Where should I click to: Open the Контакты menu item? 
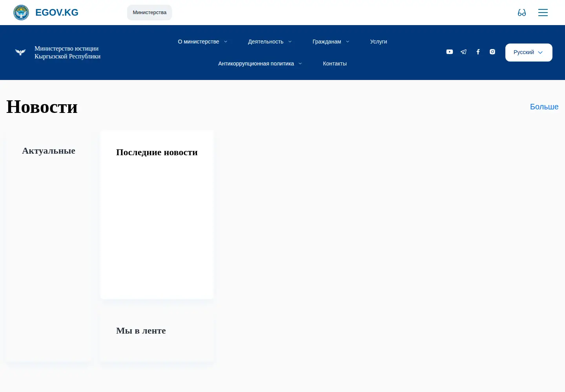335,64
